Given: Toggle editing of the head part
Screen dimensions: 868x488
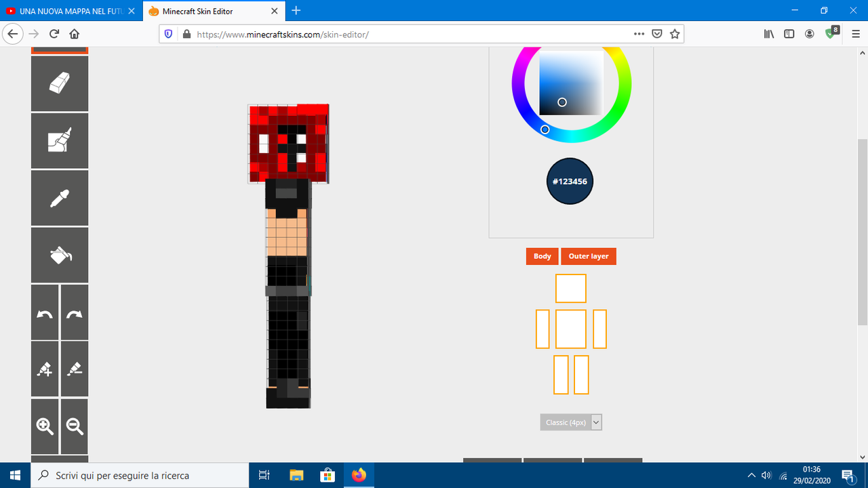Looking at the screenshot, I should tap(570, 288).
